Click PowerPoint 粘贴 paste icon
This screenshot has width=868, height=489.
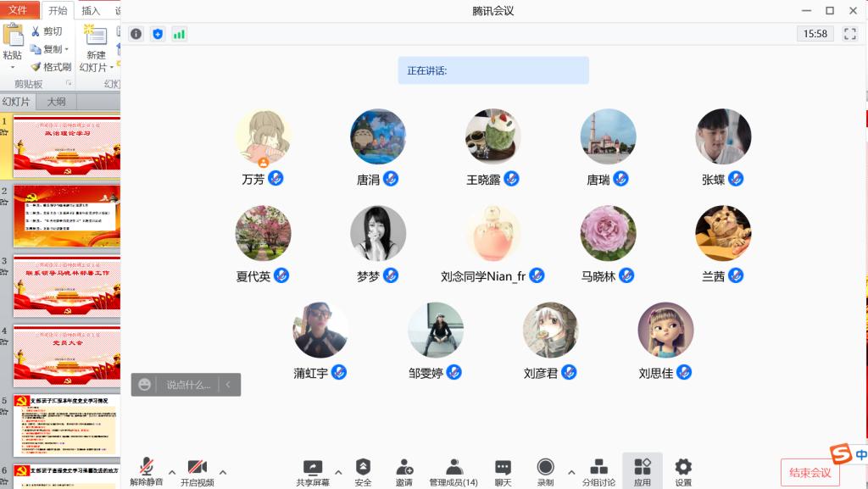tap(13, 34)
